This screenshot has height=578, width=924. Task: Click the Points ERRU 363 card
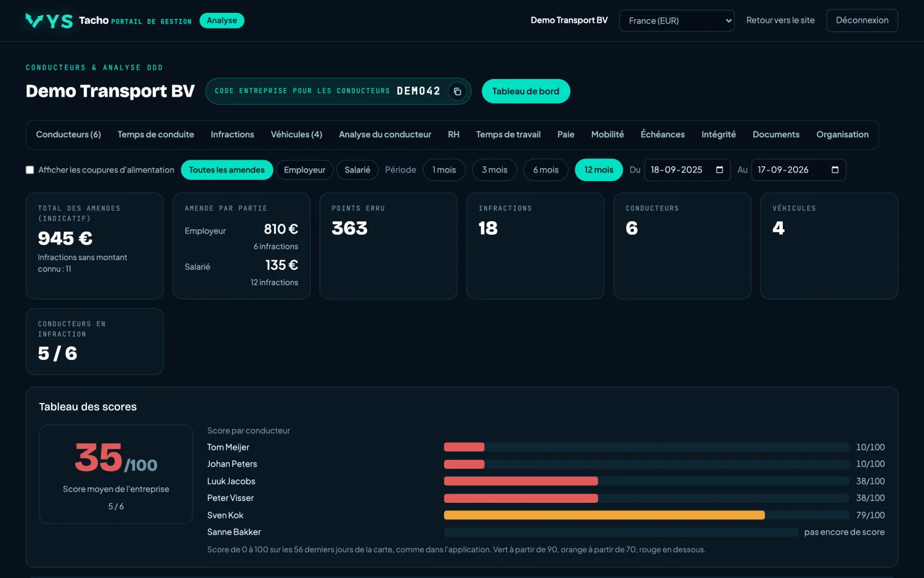(389, 246)
